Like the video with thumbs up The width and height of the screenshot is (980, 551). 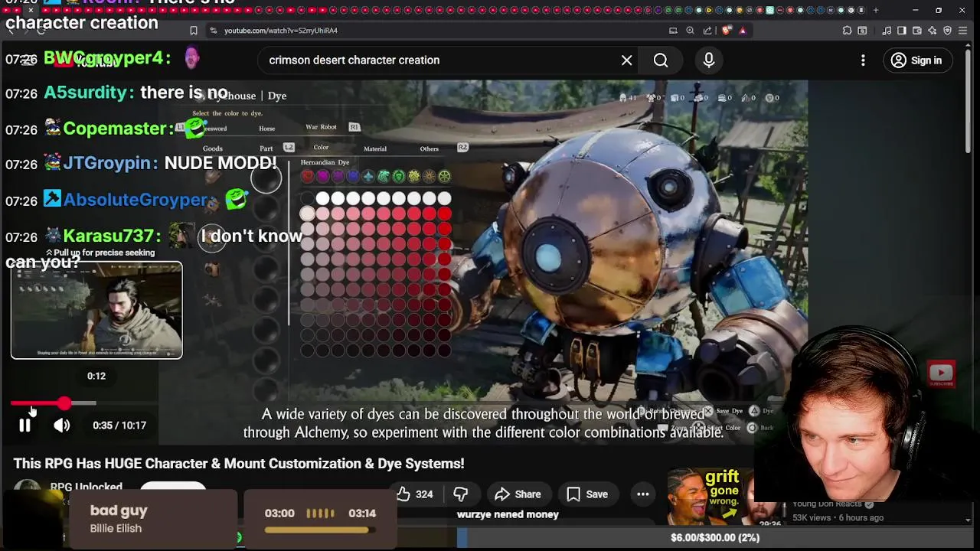pos(414,494)
